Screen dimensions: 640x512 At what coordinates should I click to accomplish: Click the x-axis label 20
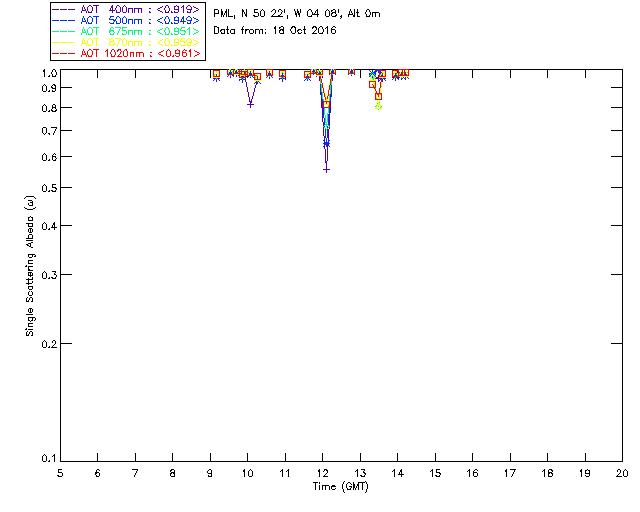pos(622,473)
